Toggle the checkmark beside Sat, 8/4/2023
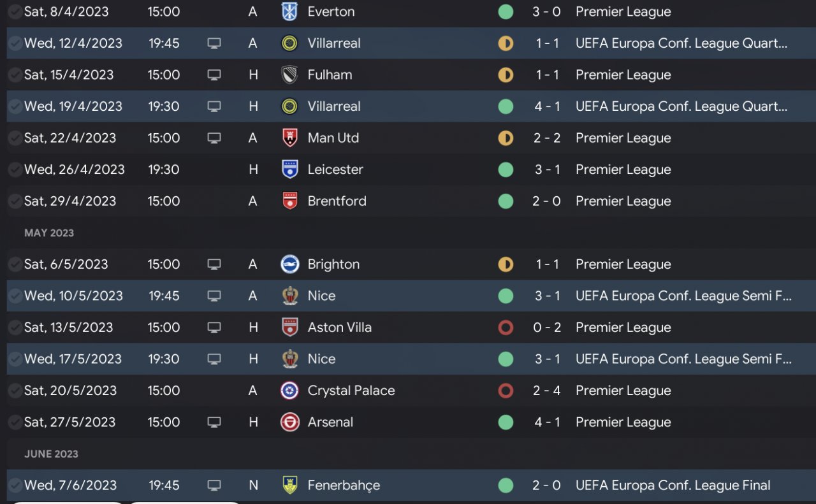Screen dimensions: 816x504 coord(15,11)
